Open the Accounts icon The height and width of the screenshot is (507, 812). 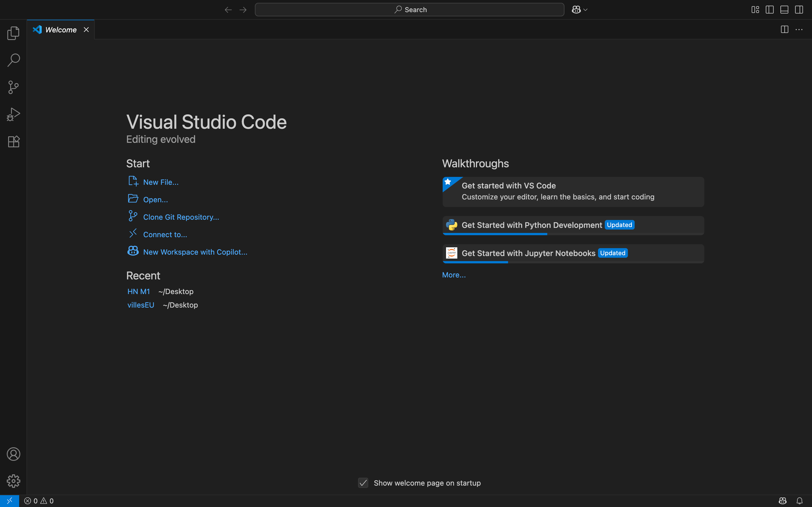point(14,454)
